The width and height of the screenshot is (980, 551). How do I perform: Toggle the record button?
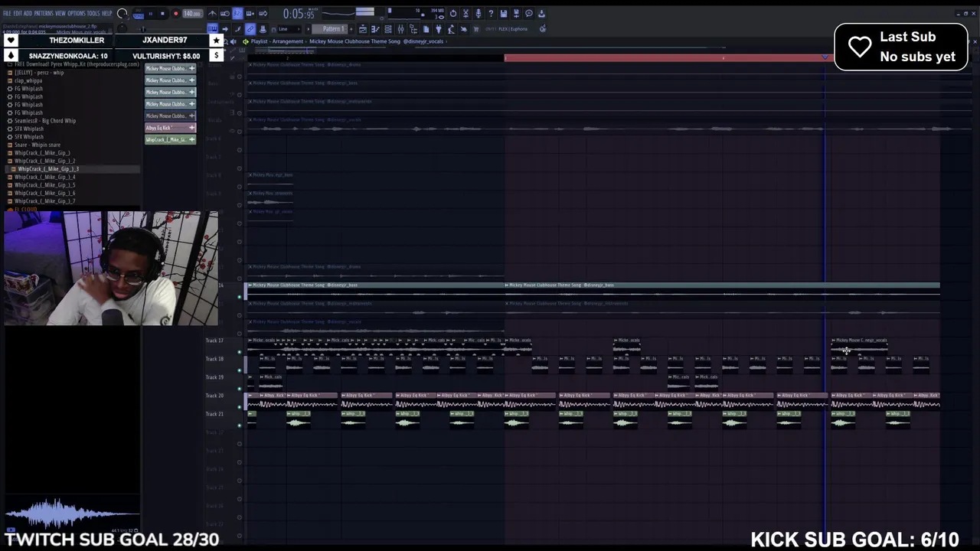[x=175, y=14]
